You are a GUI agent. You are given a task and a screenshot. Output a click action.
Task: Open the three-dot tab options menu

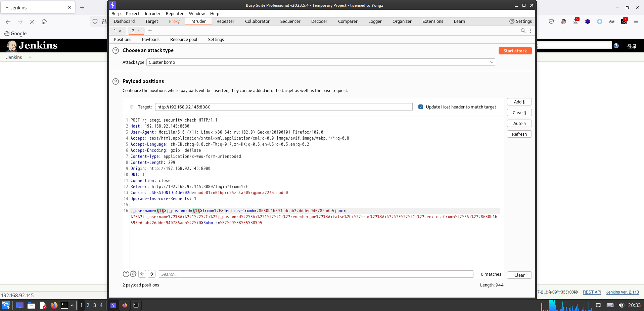[x=531, y=31]
